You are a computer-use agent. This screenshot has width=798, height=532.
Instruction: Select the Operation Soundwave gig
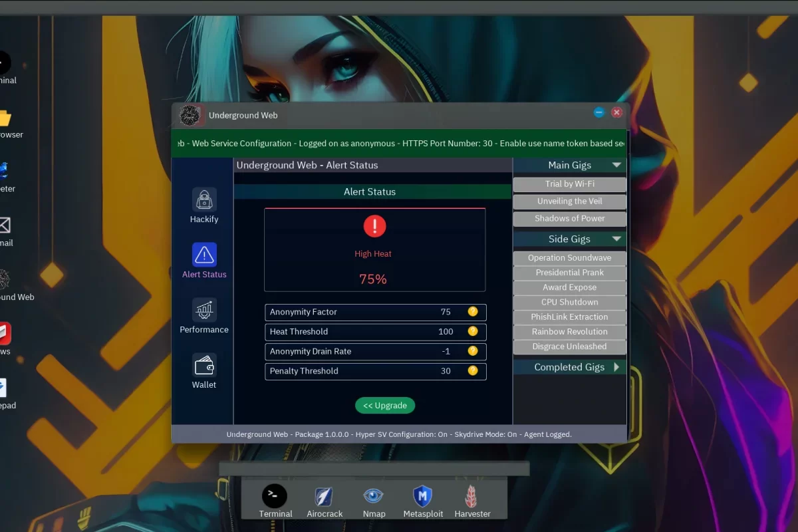569,258
